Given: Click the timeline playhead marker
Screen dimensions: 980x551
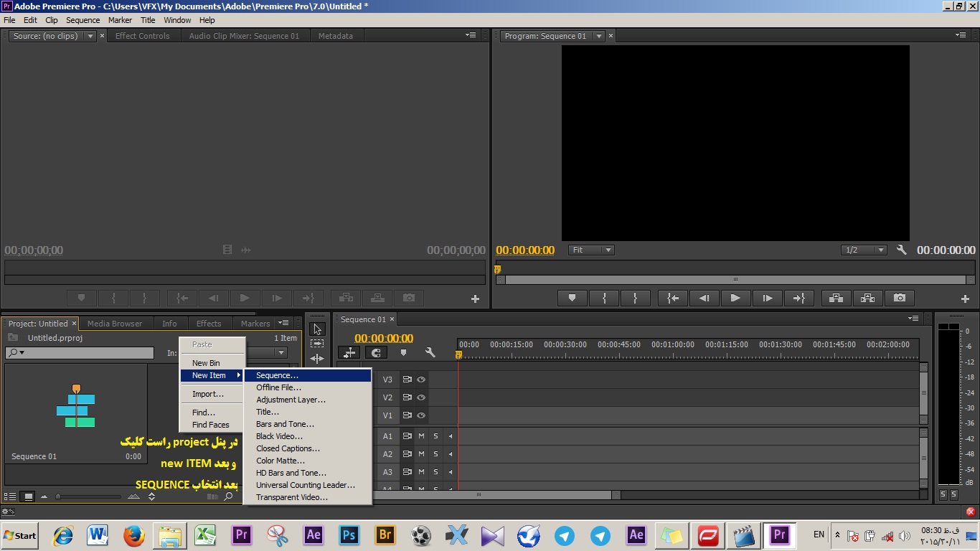Looking at the screenshot, I should (458, 354).
